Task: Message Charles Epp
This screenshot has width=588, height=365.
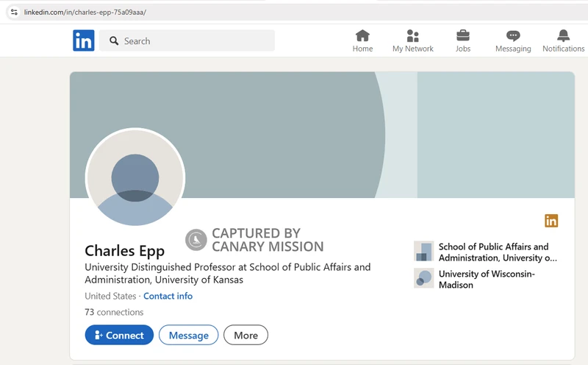Action: coord(189,335)
